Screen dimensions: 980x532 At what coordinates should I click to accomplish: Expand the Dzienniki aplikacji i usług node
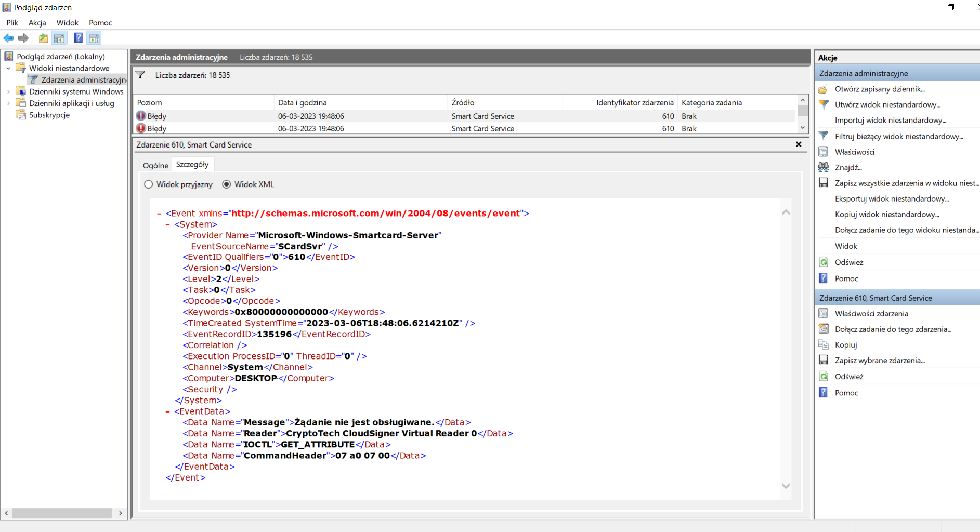pyautogui.click(x=8, y=103)
